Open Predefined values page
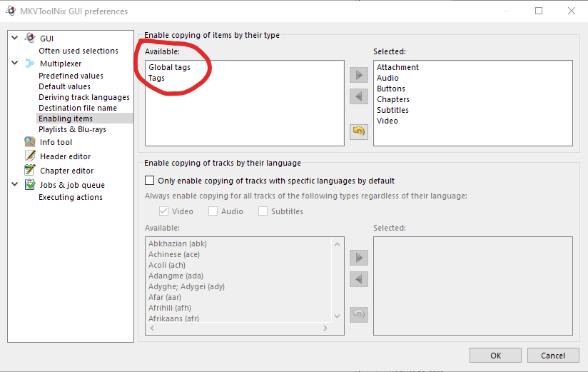The image size is (588, 372). (x=71, y=76)
